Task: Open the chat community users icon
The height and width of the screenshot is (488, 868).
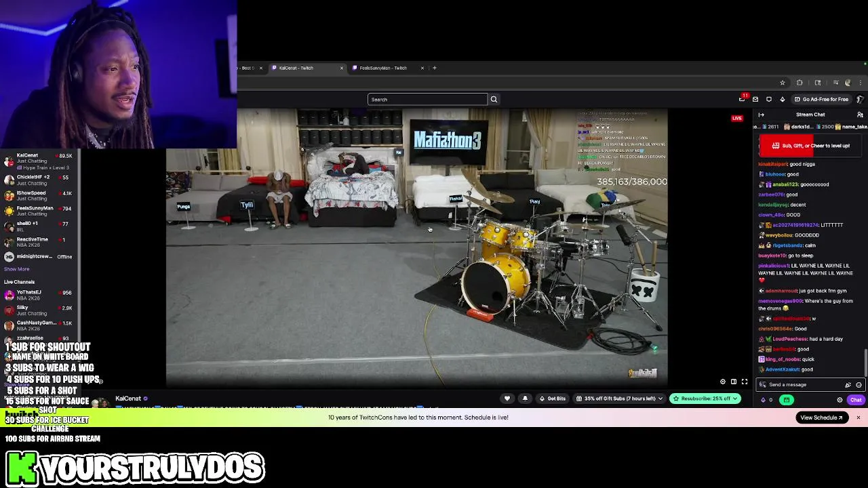Action: click(x=860, y=115)
